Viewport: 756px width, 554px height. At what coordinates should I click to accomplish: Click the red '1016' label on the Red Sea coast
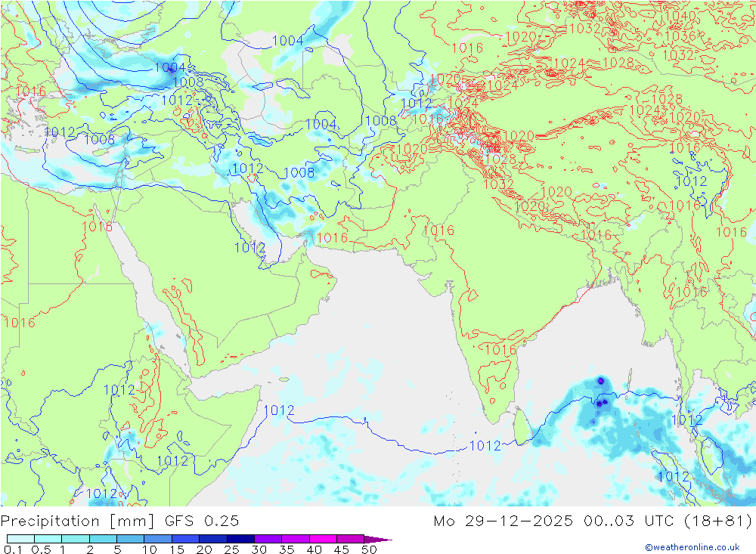(x=97, y=227)
